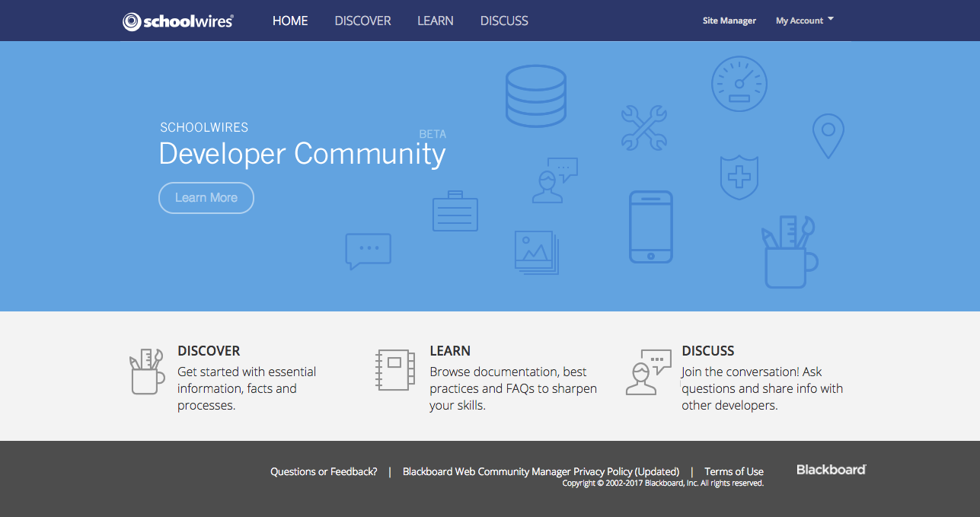Click the Developer Community banner title
The width and height of the screenshot is (980, 517).
point(302,154)
